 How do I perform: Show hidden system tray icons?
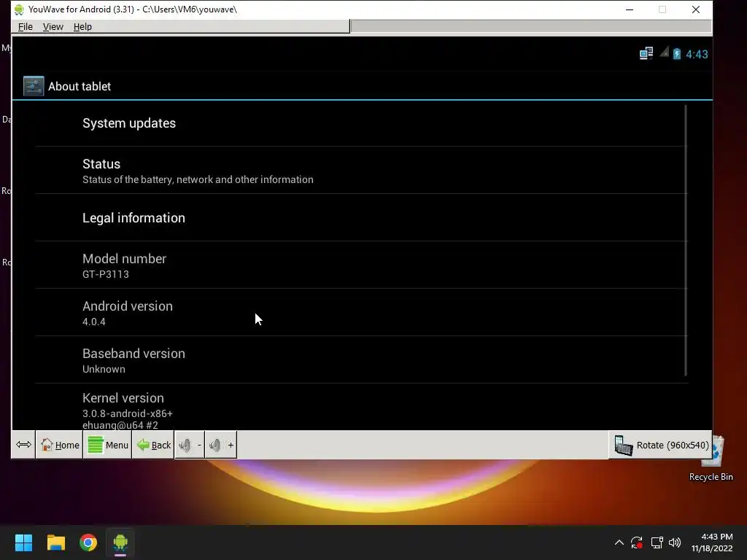point(619,542)
